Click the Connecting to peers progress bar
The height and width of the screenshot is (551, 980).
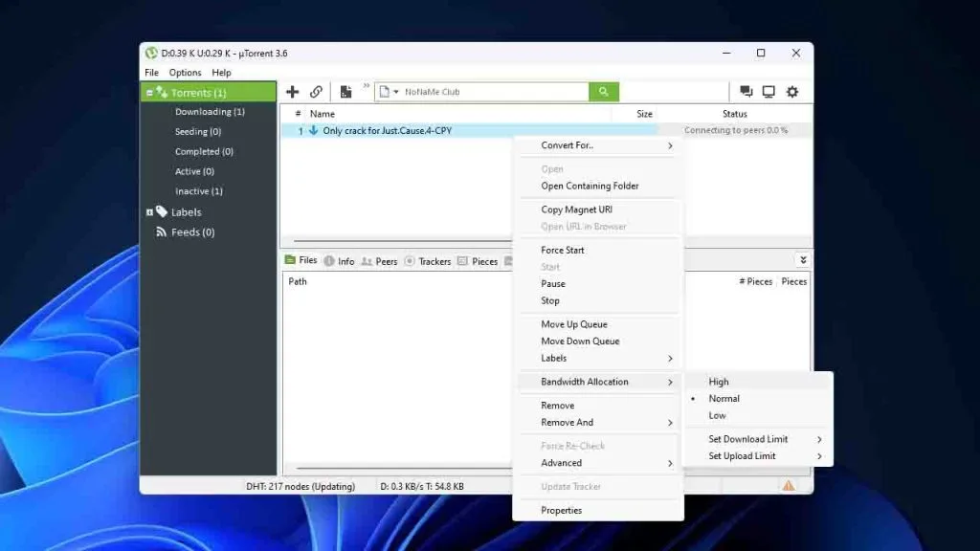(736, 130)
